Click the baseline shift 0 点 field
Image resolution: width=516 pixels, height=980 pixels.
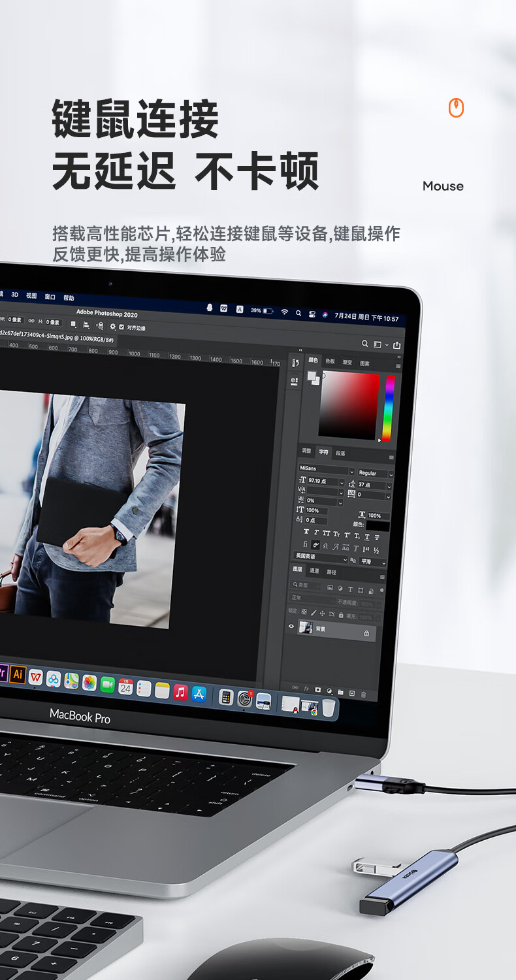pos(316,520)
